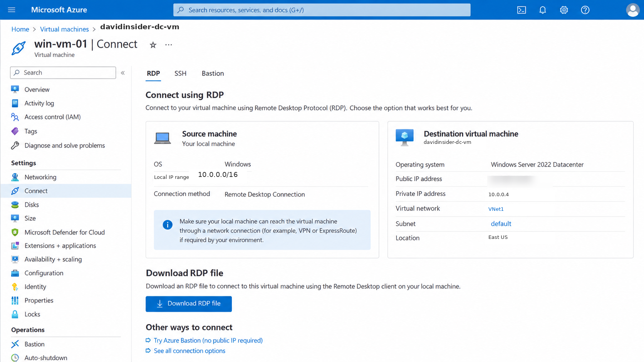Click the Access control people icon
The height and width of the screenshot is (362, 644).
[15, 117]
